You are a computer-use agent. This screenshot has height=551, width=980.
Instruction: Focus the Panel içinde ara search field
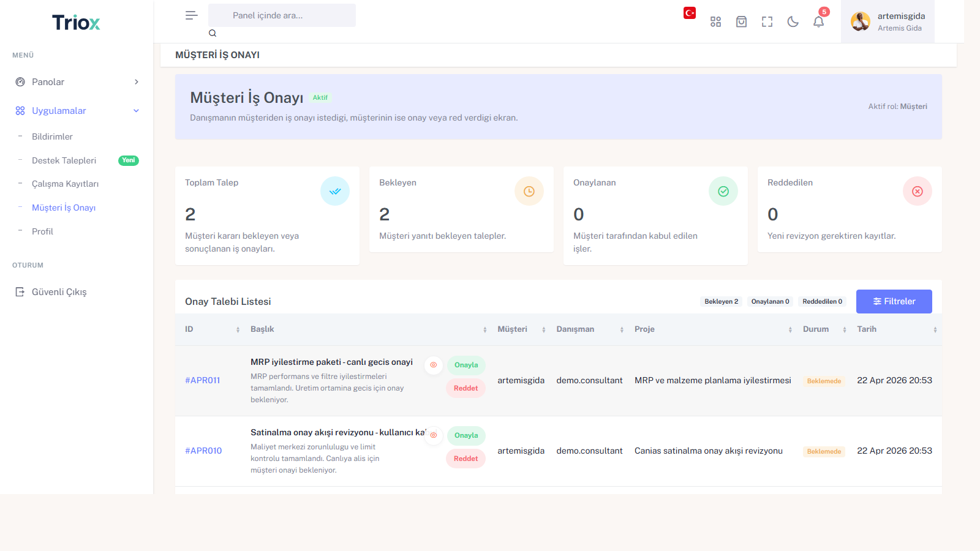pos(282,15)
